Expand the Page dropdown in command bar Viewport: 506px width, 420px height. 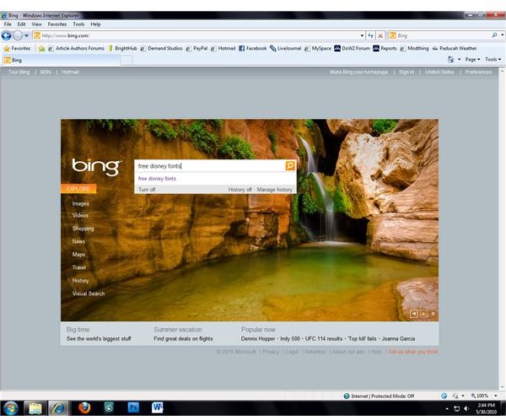coord(472,59)
